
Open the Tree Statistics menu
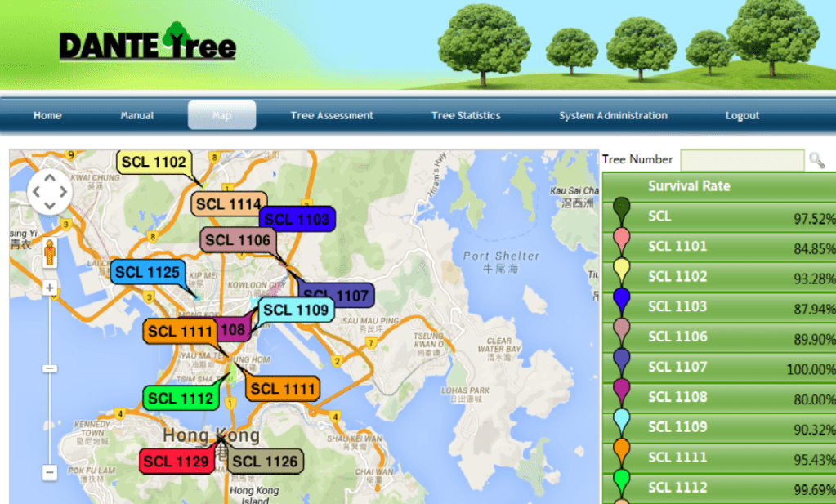click(466, 115)
